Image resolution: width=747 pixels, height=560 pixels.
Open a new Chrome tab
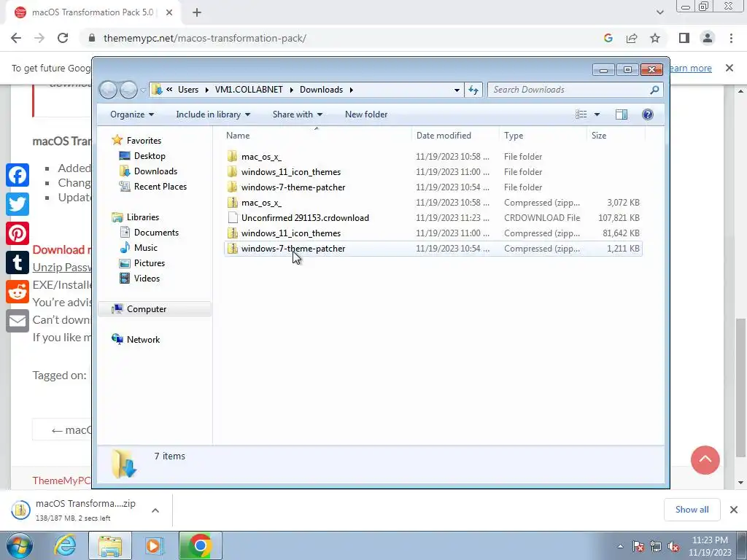pos(197,12)
